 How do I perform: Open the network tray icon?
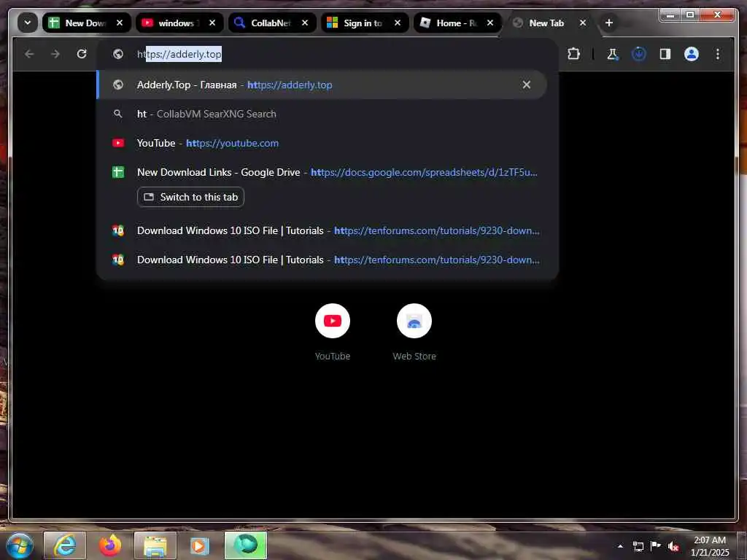(x=638, y=546)
